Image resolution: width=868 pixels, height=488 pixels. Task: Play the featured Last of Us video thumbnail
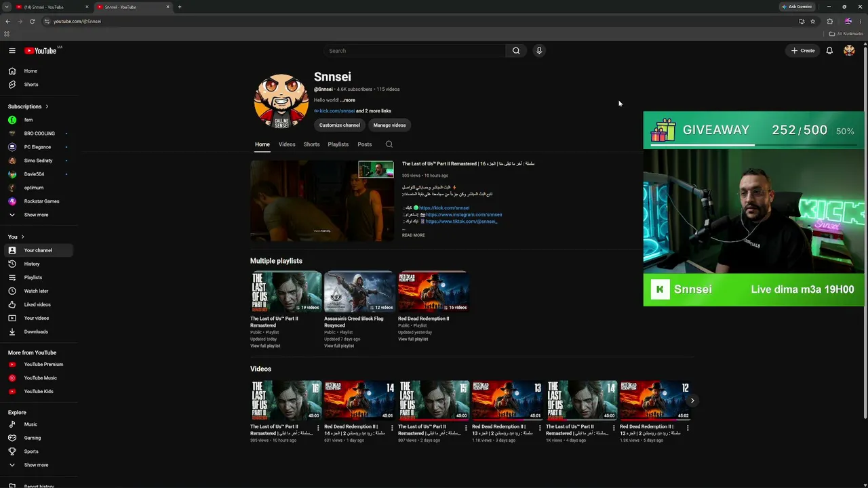click(x=322, y=201)
